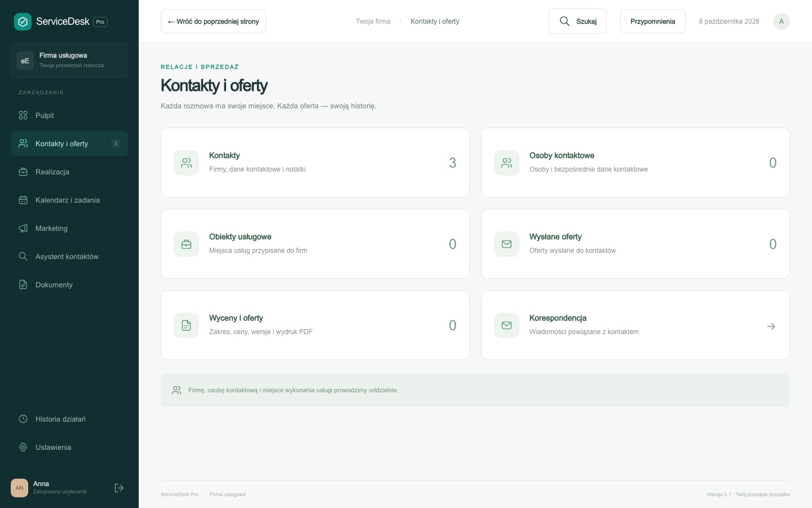Click Obiekty usługowe card title
Screen dimensions: 812x508
click(240, 237)
